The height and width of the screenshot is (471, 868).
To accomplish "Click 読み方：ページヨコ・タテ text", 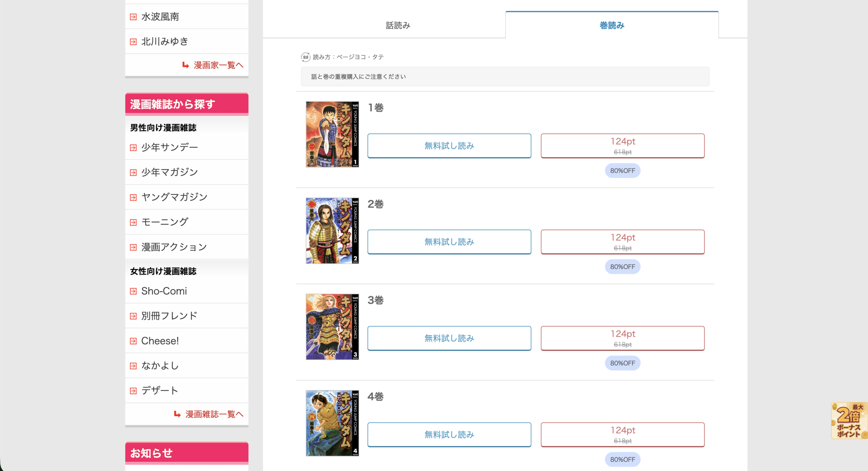I will 348,57.
